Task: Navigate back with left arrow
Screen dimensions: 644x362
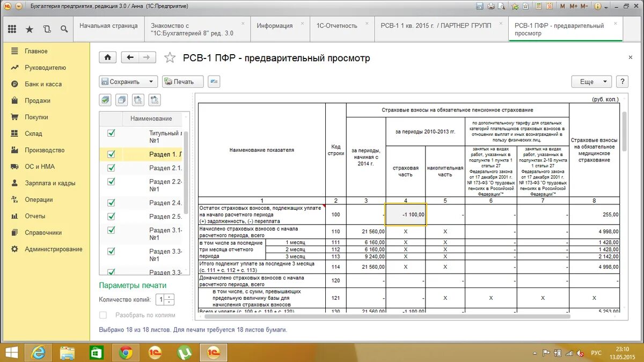Action: (x=130, y=57)
